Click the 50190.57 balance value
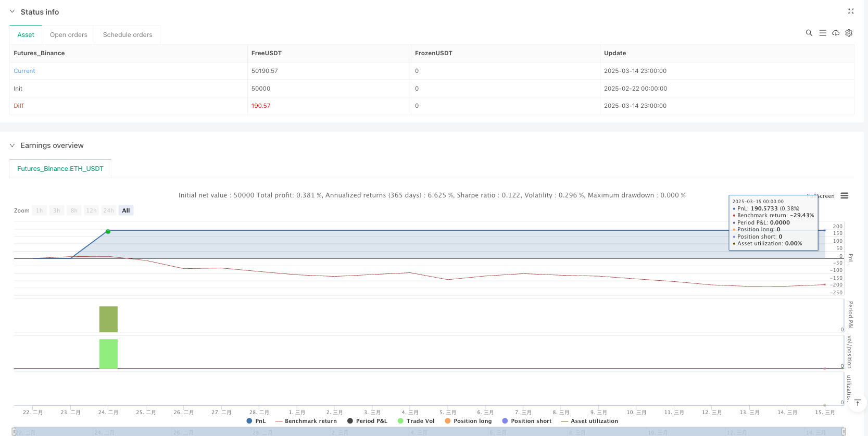This screenshot has height=436, width=868. coord(265,71)
